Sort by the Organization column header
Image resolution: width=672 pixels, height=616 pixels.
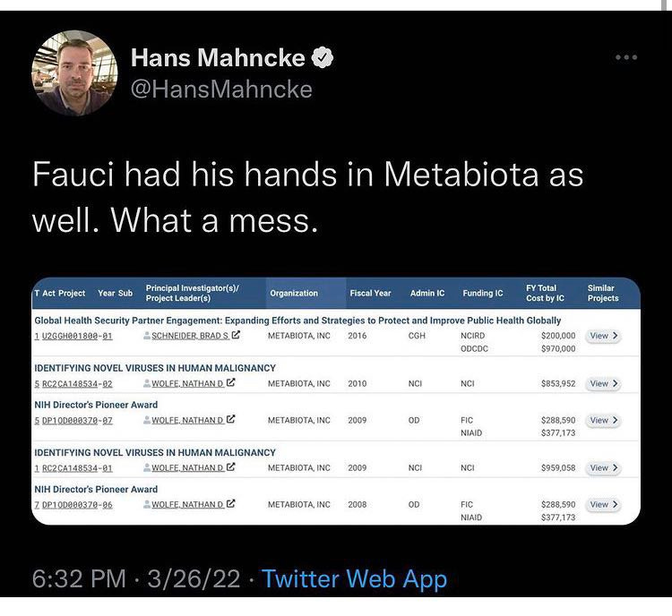(294, 294)
